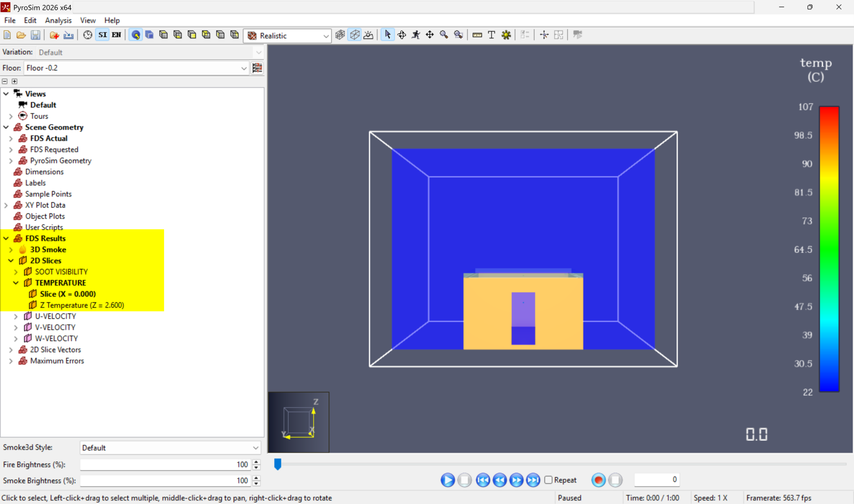Click the import arrow tray icon
Screen dimensions: 854x504
(x=69, y=35)
